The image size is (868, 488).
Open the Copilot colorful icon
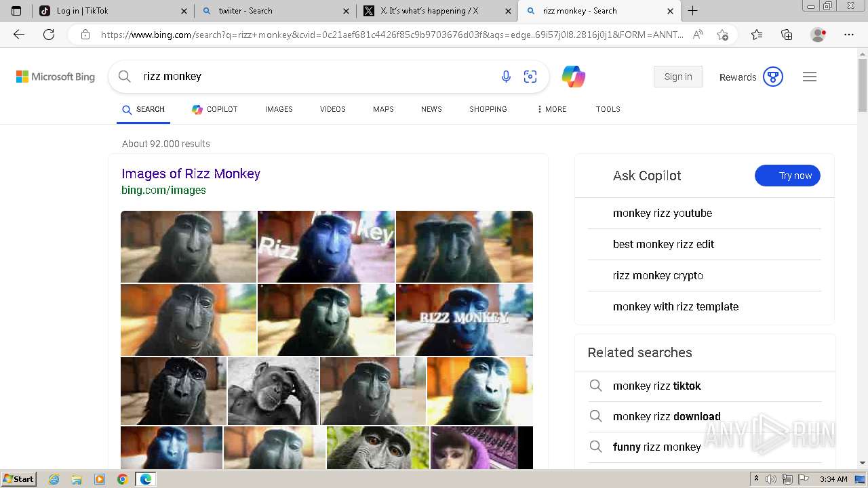click(574, 77)
